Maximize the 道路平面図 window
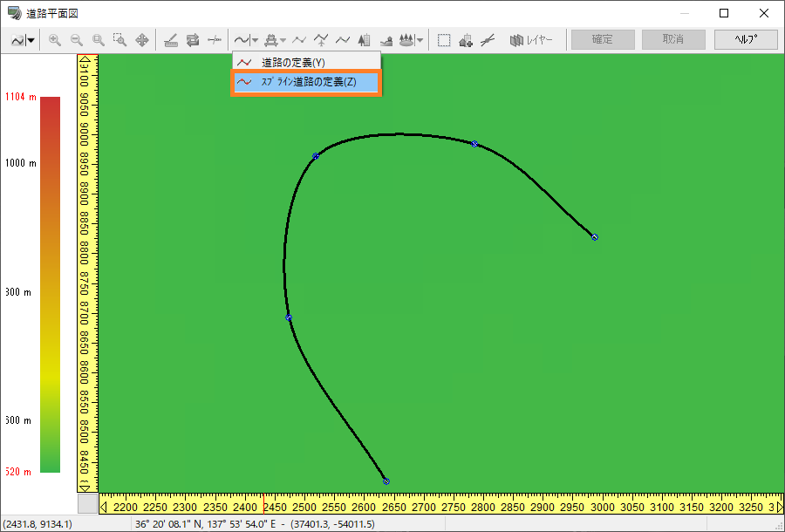Viewport: 785px width, 532px height. [x=724, y=13]
